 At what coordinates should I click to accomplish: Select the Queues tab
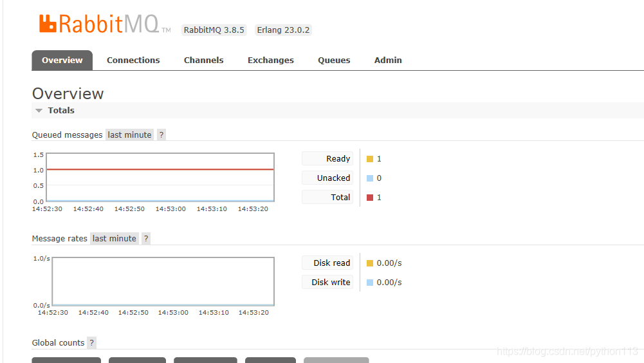pyautogui.click(x=334, y=60)
